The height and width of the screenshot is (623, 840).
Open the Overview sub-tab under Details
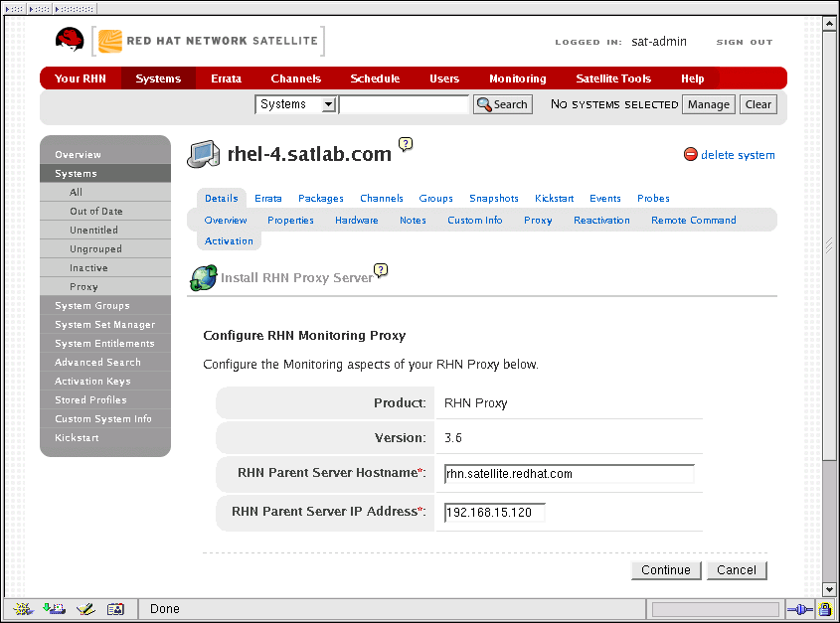click(x=226, y=221)
